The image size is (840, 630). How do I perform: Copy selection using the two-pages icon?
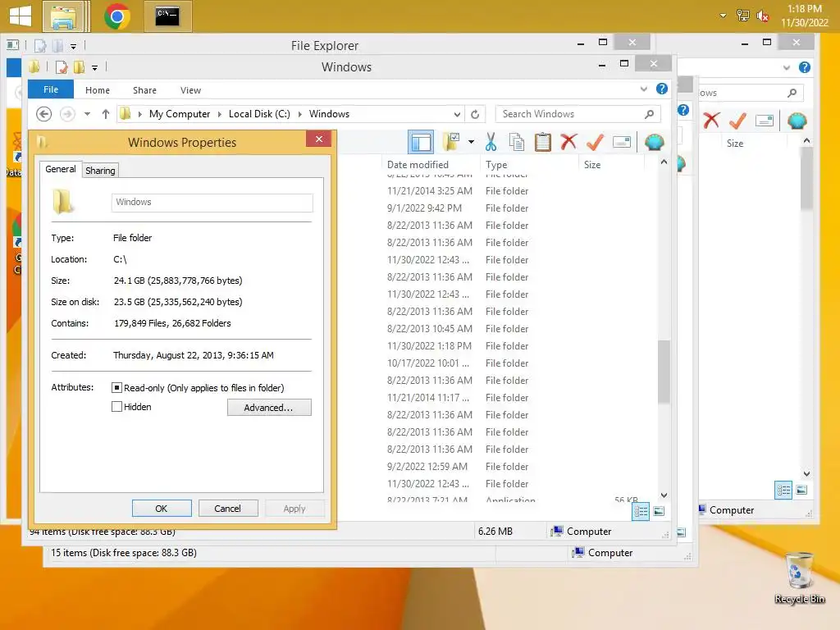coord(517,143)
